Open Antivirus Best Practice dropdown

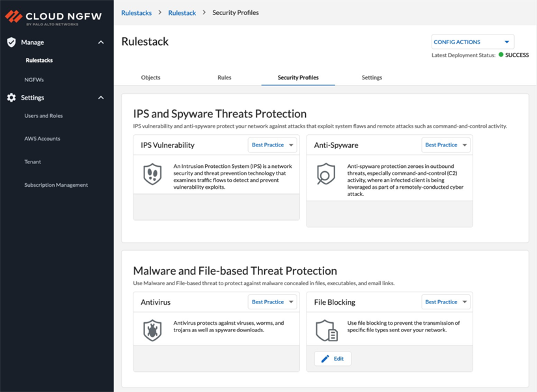coord(272,302)
